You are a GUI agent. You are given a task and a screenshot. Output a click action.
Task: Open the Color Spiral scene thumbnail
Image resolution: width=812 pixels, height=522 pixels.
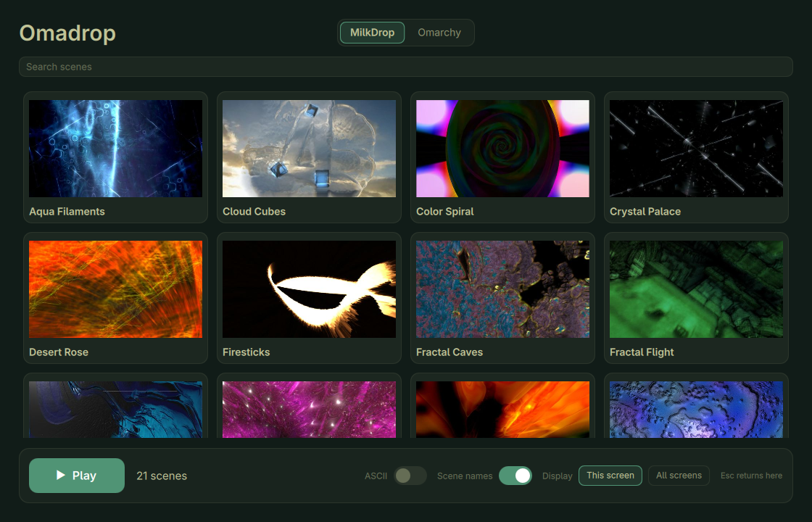coord(503,149)
